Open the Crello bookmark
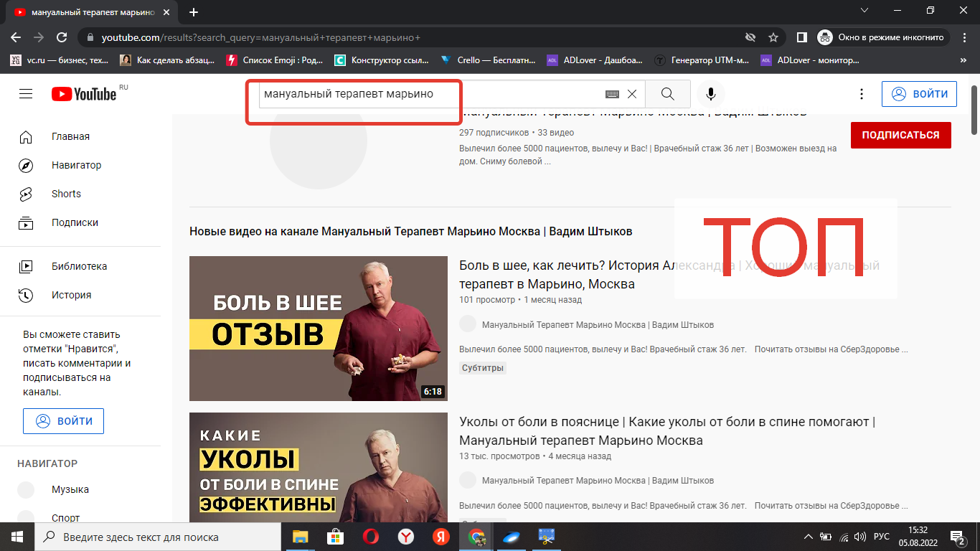 coord(489,60)
